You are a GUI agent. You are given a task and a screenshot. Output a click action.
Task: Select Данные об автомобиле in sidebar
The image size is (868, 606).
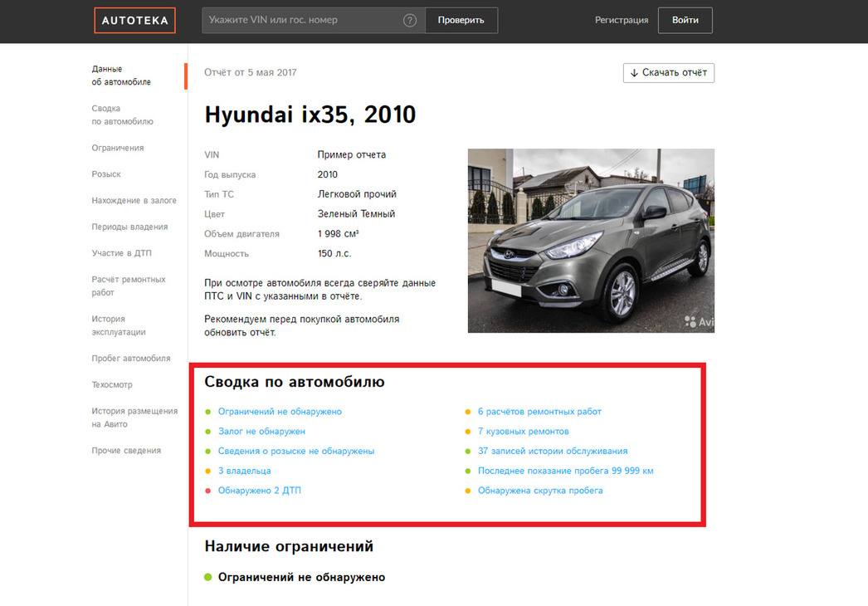(x=121, y=76)
